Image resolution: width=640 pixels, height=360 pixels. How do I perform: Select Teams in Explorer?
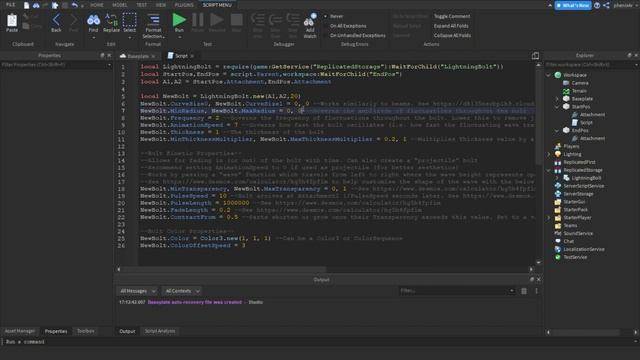[570, 225]
